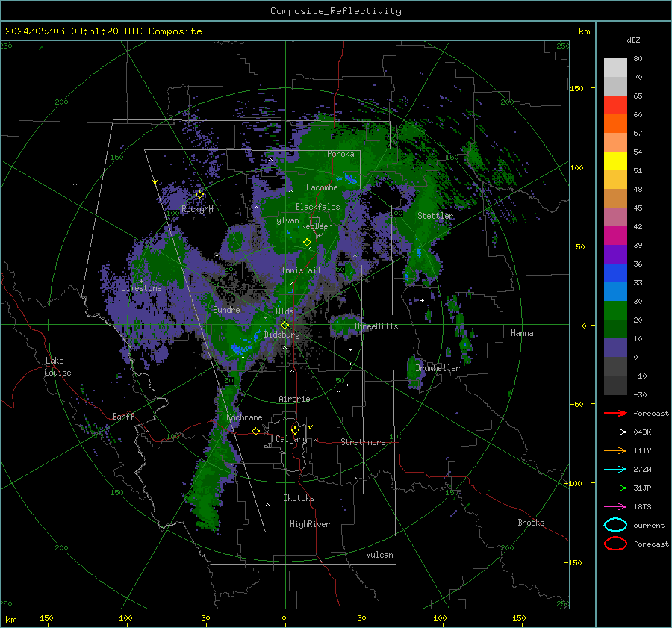This screenshot has height=628, width=672.
Task: Select the bright green 30-20 dBZ swatch
Action: [615, 311]
